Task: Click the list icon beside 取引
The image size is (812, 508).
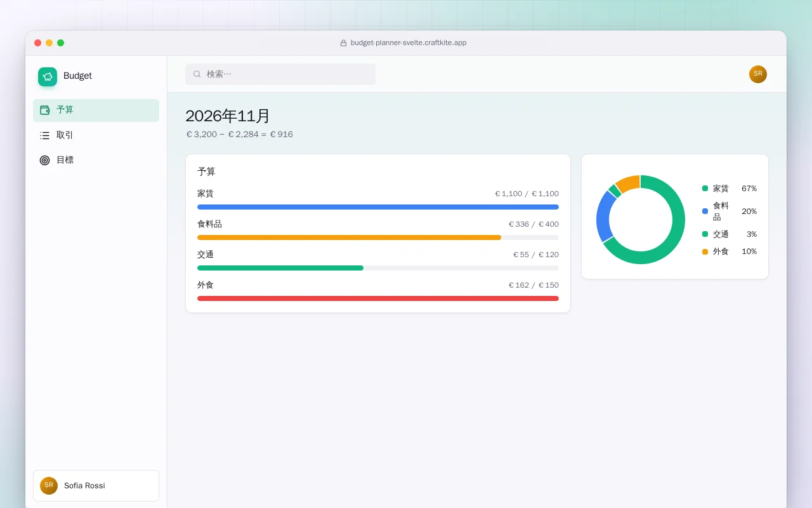Action: coord(45,135)
